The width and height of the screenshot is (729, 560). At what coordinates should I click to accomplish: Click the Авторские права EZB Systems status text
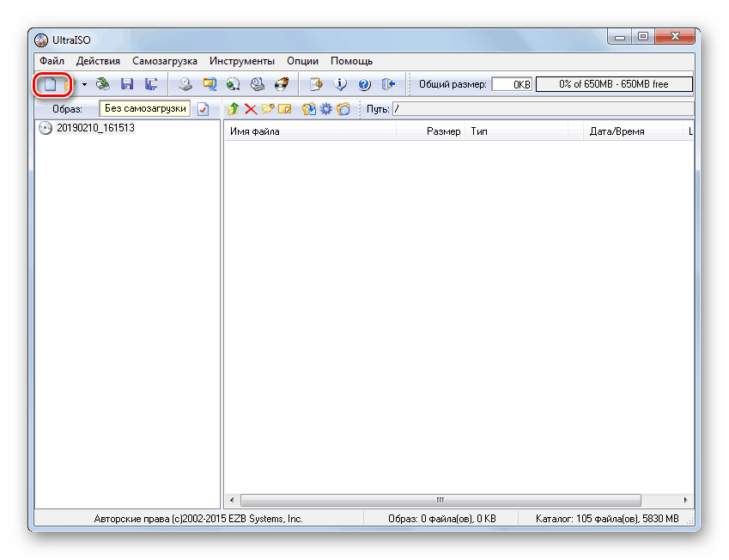(198, 519)
